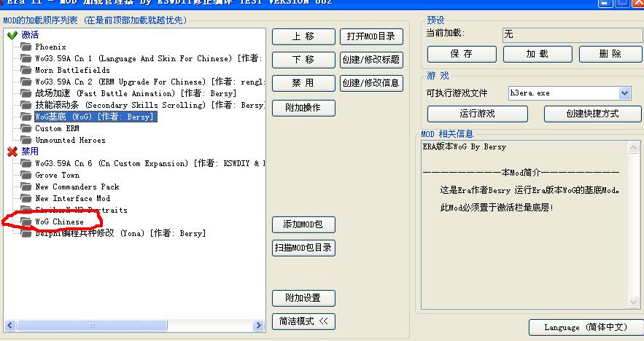
Task: Select the highlighted WoG基底 (WoG) mod
Action: (96, 117)
